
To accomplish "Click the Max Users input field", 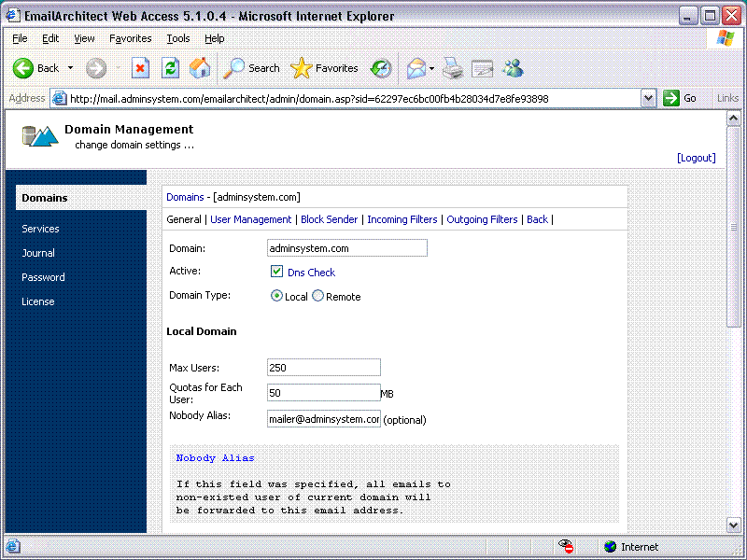I will pyautogui.click(x=323, y=368).
